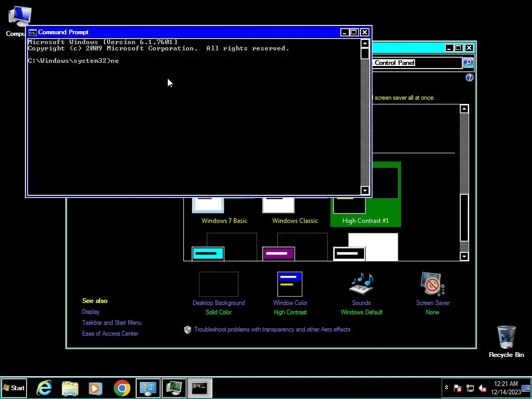Close the Command Prompt window

364,32
